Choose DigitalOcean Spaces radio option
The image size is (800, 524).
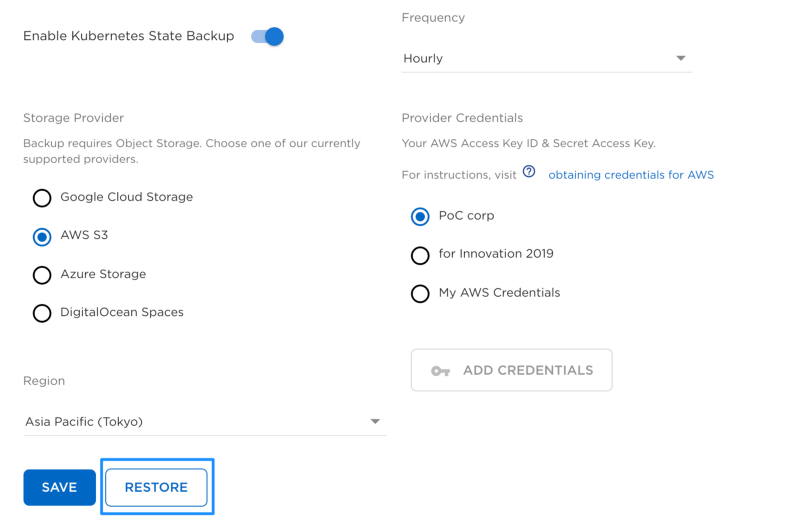[42, 313]
